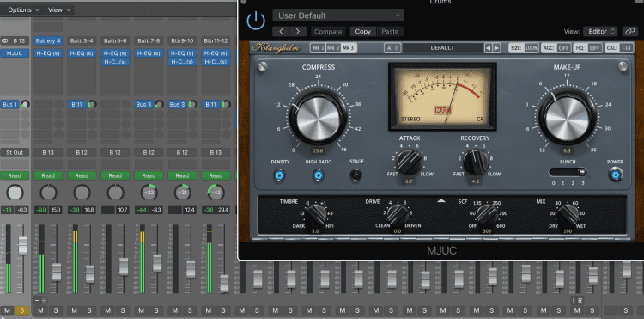The height and width of the screenshot is (319, 644).
Task: Click the Copy button
Action: tap(362, 31)
